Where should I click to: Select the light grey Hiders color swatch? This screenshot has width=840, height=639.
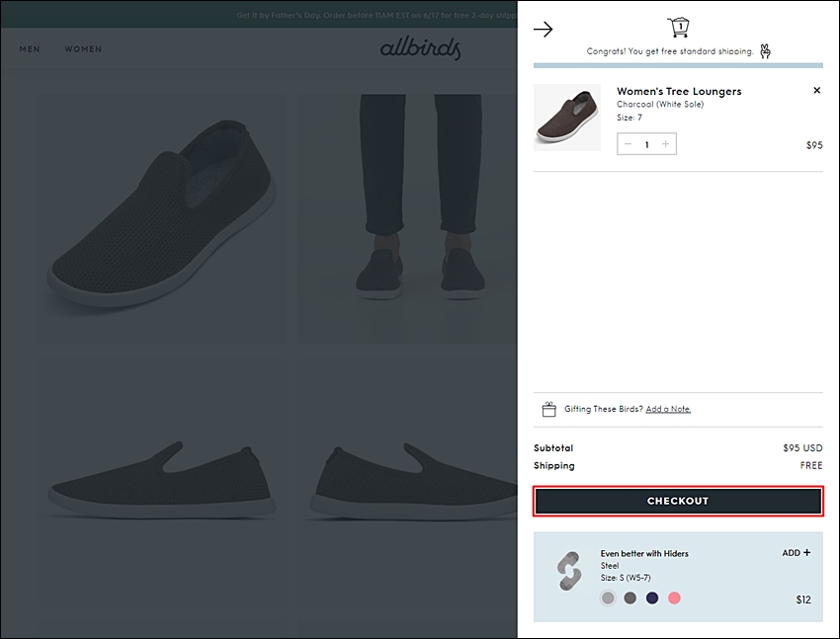608,598
